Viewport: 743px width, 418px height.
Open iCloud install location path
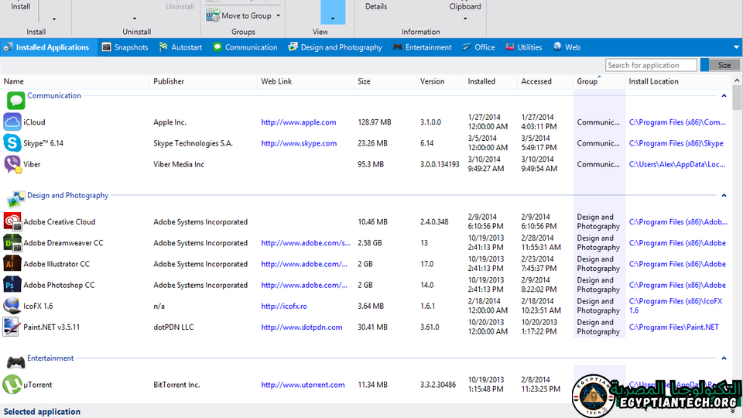pyautogui.click(x=677, y=122)
